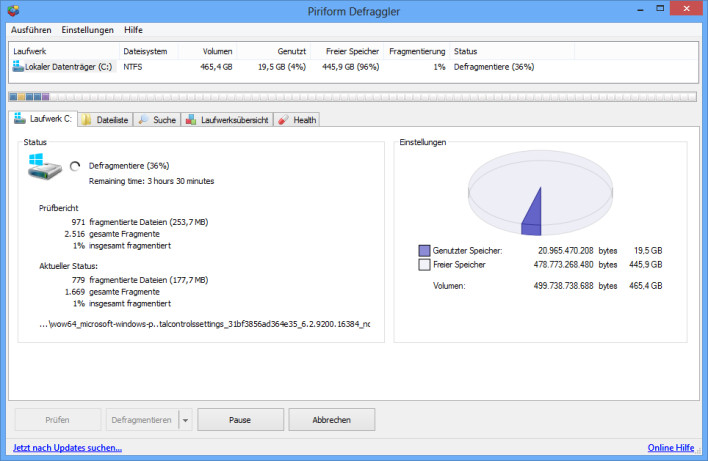Click 1.669 gesamte Fragmente line
The height and width of the screenshot is (461, 708).
point(112,292)
